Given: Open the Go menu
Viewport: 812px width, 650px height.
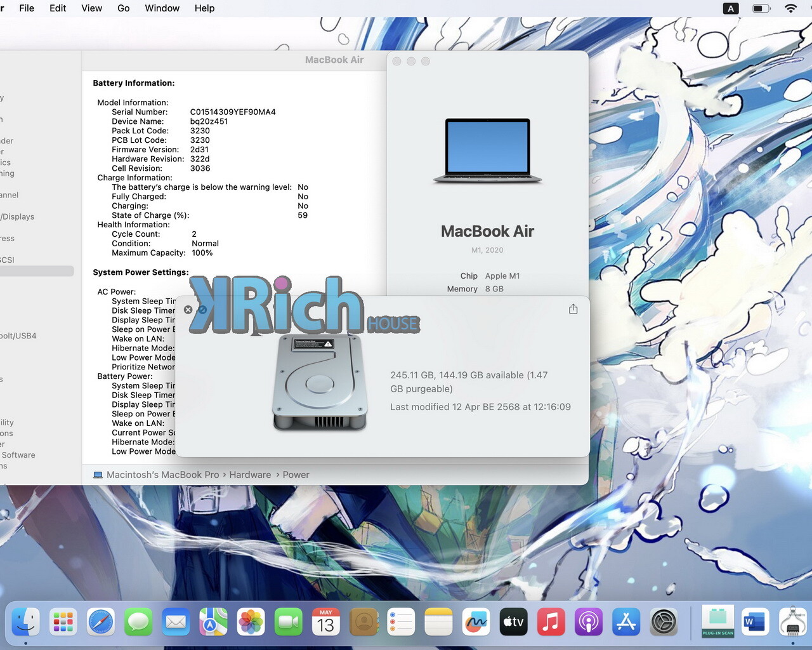Looking at the screenshot, I should tap(124, 8).
